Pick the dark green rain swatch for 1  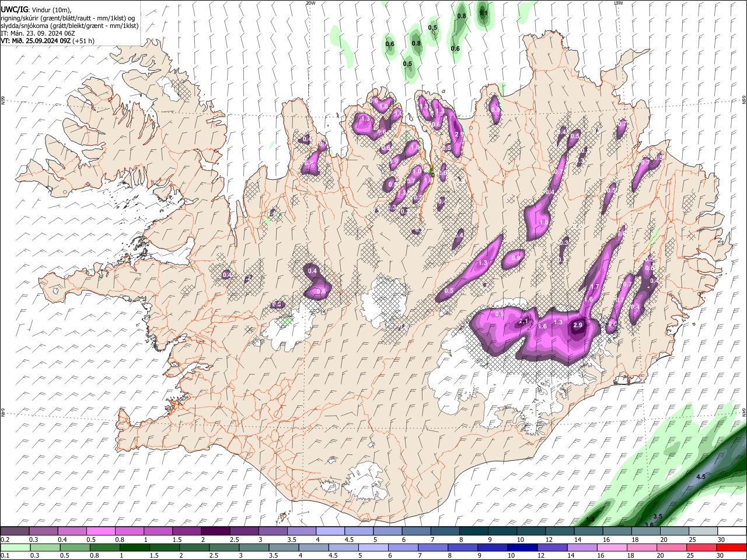(x=134, y=547)
